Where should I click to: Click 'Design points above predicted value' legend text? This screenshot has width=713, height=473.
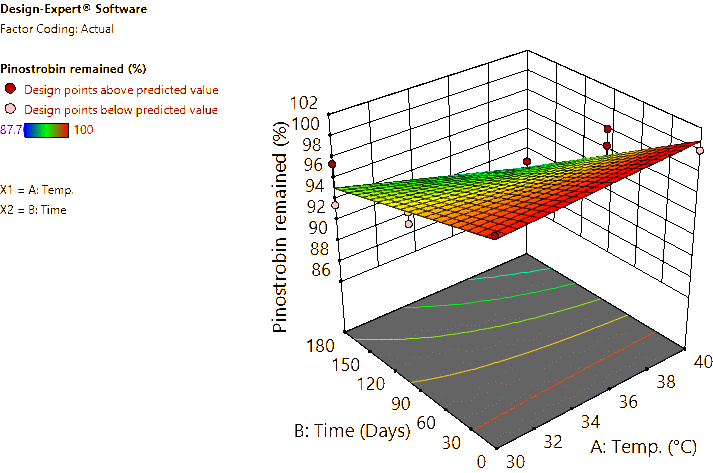[x=121, y=88]
